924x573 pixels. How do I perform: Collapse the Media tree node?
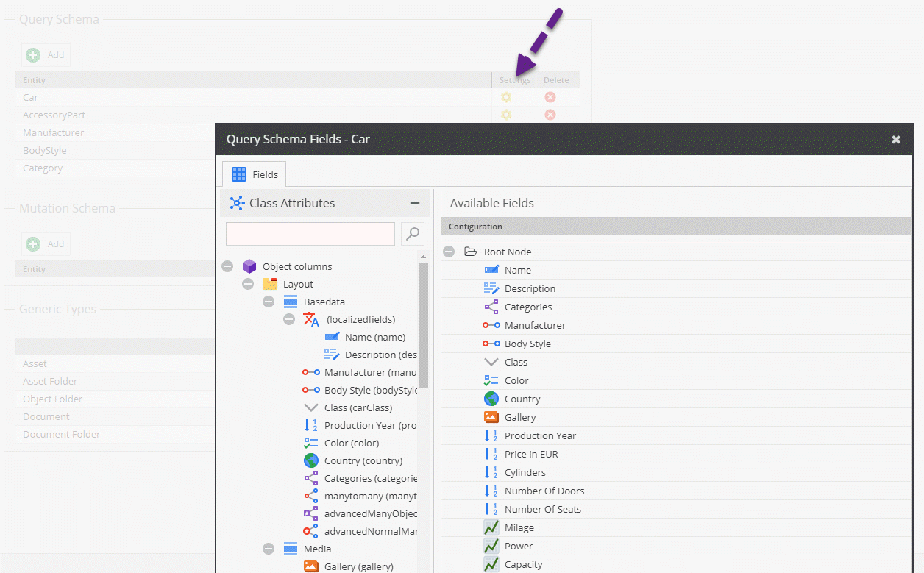tap(269, 549)
